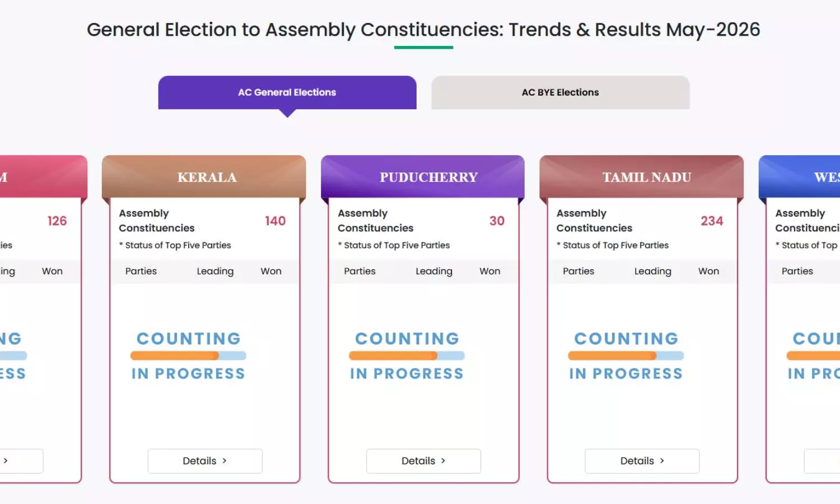Image resolution: width=840 pixels, height=504 pixels.
Task: Click the Puducherry counting progress bar
Action: pyautogui.click(x=407, y=356)
